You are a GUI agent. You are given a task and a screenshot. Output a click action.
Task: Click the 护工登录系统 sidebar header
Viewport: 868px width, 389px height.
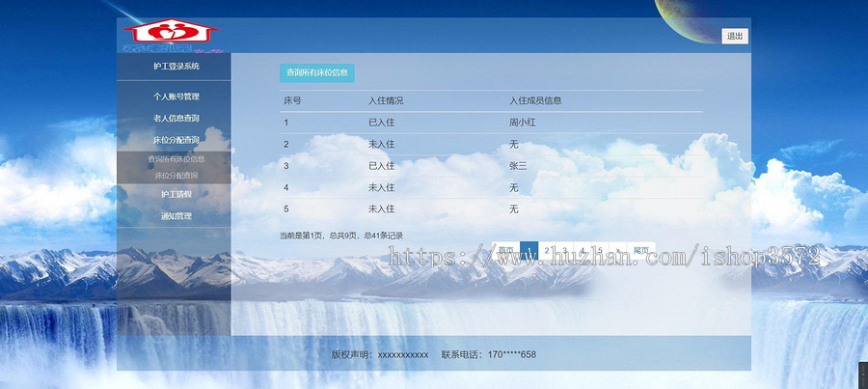point(176,67)
